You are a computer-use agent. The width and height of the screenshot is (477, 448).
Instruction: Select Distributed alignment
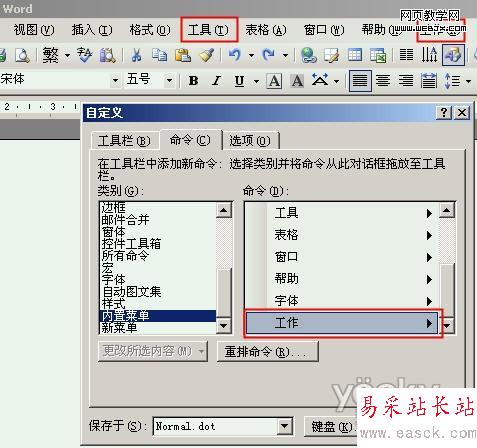click(x=429, y=81)
